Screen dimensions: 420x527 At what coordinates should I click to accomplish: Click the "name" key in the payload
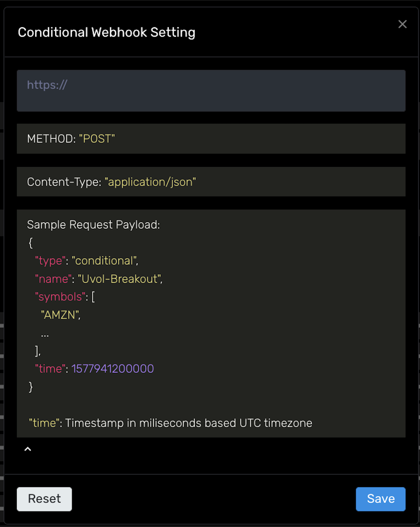click(x=53, y=279)
